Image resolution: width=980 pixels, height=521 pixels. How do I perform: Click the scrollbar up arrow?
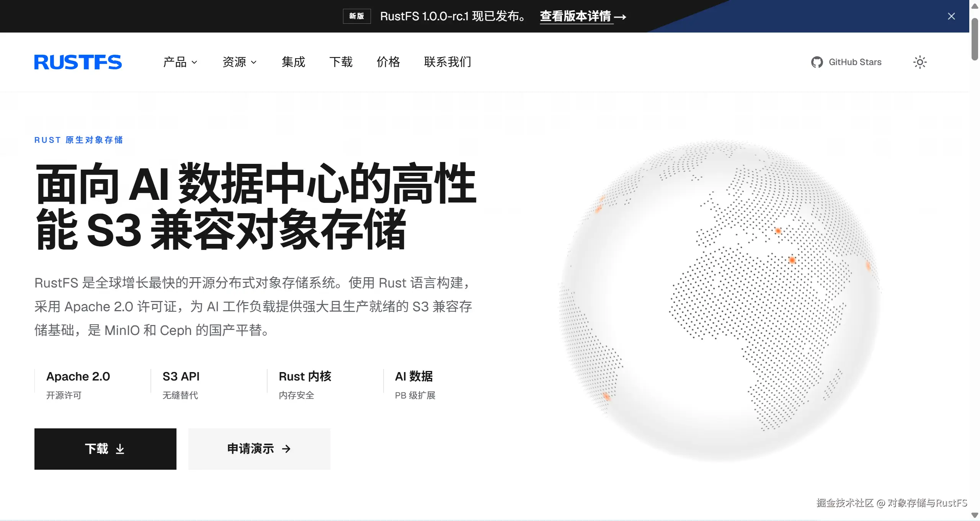tap(975, 6)
